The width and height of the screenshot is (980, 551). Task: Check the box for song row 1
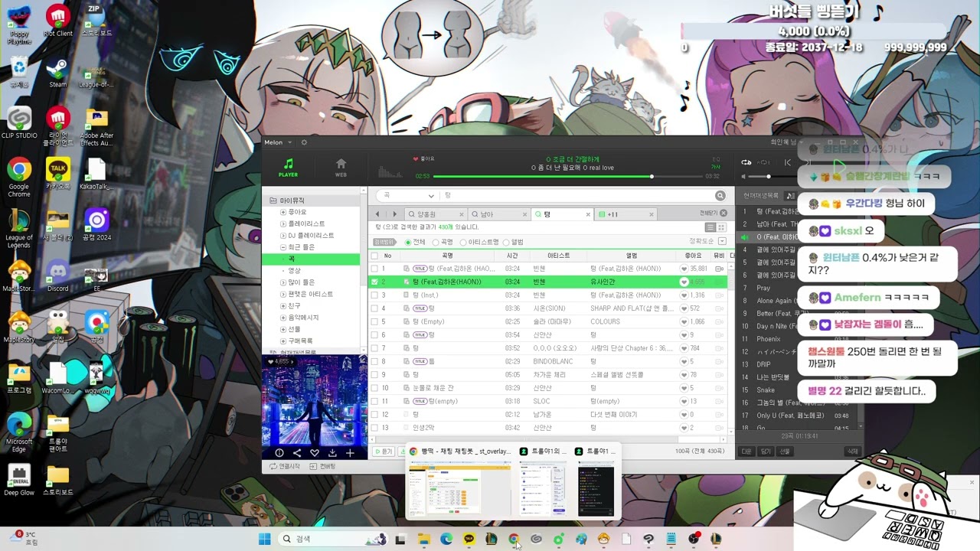374,269
